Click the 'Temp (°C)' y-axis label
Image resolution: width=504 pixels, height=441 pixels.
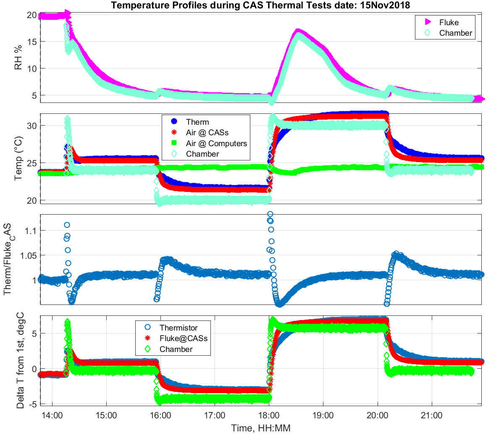click(18, 158)
